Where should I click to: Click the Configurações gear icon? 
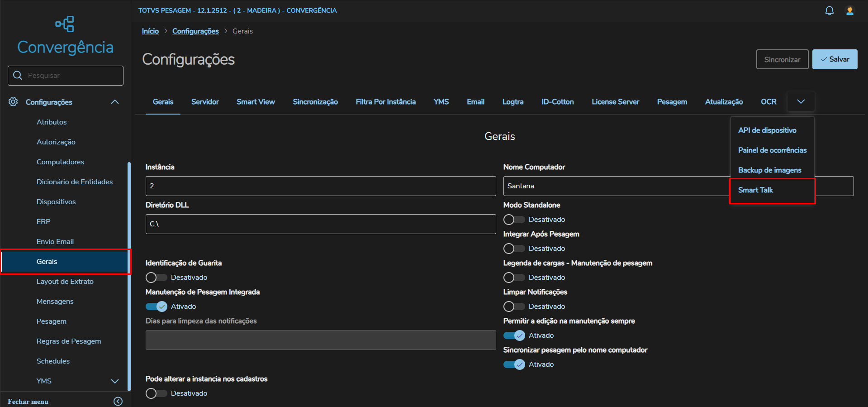click(13, 102)
